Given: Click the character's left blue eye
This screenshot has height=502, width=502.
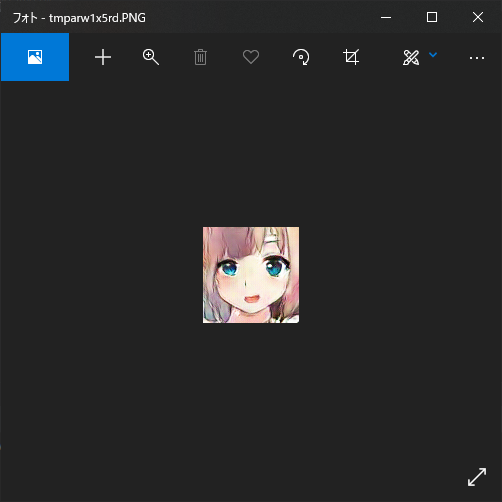Looking at the screenshot, I should pyautogui.click(x=229, y=268).
